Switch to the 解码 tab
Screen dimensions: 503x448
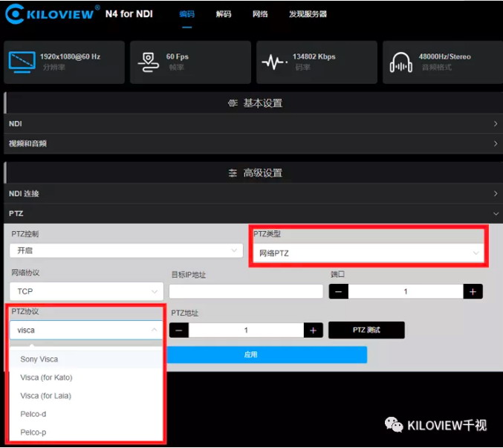[223, 14]
